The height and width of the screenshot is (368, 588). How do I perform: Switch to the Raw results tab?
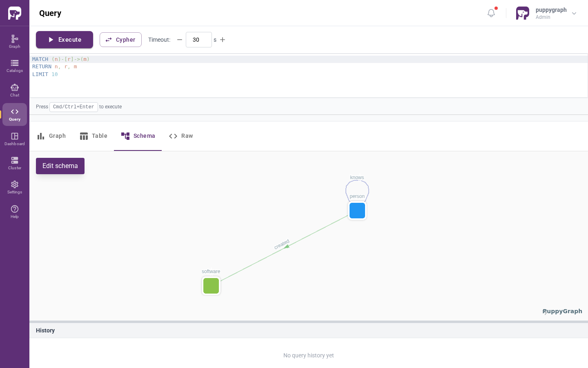[181, 136]
